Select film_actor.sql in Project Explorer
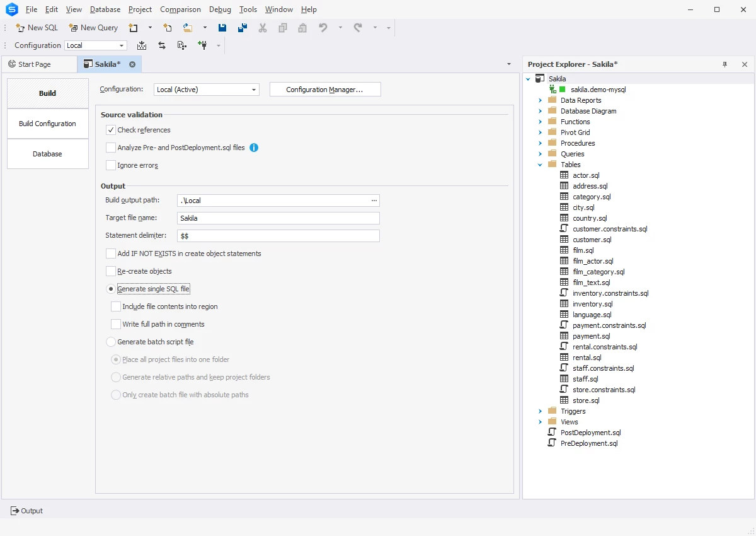 pos(593,261)
